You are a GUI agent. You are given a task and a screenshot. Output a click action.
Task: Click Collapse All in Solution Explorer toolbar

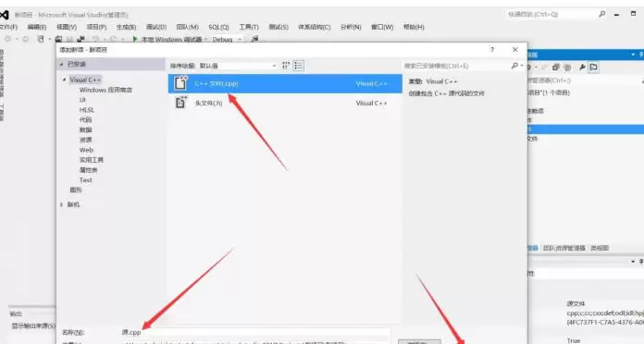pos(556,68)
